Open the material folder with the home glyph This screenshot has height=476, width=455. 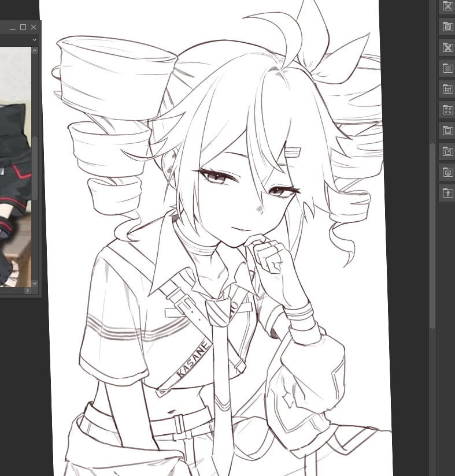pos(447,27)
